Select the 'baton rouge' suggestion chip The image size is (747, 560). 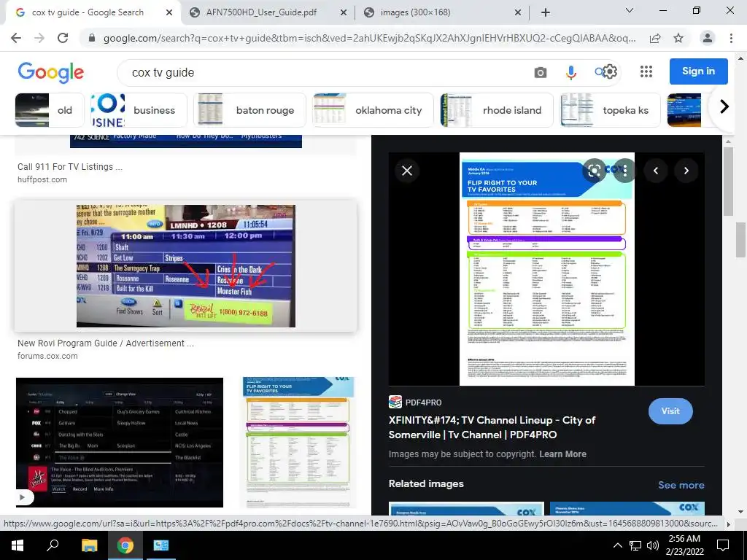click(x=249, y=110)
